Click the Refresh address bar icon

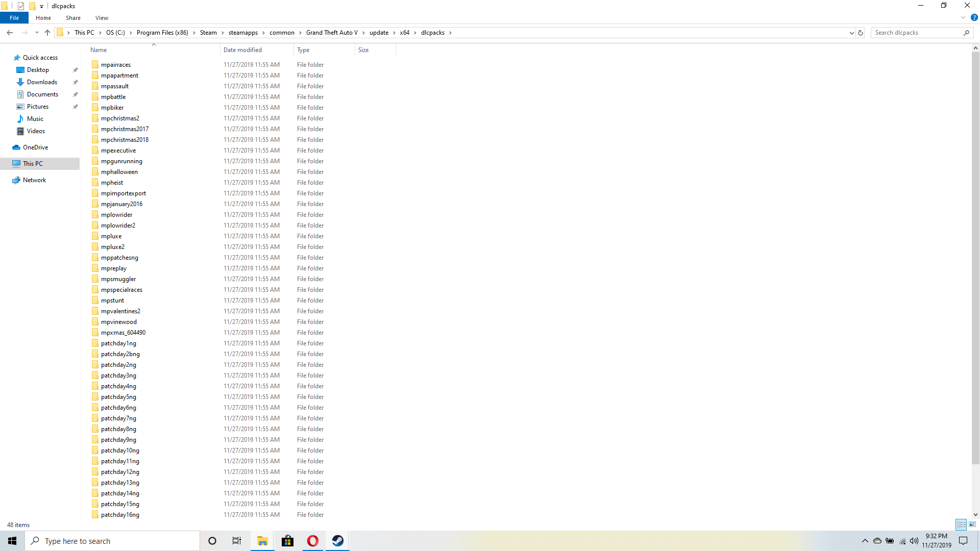(x=861, y=33)
